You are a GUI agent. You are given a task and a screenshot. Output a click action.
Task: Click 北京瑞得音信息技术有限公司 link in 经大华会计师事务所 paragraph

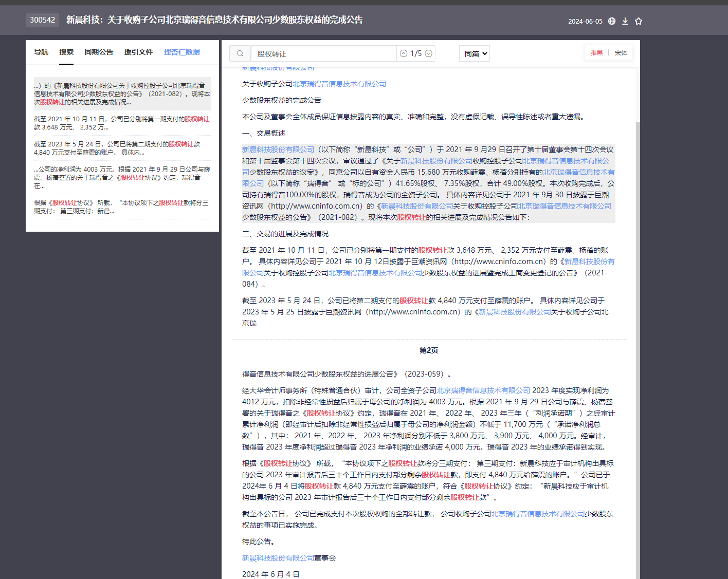pyautogui.click(x=483, y=390)
